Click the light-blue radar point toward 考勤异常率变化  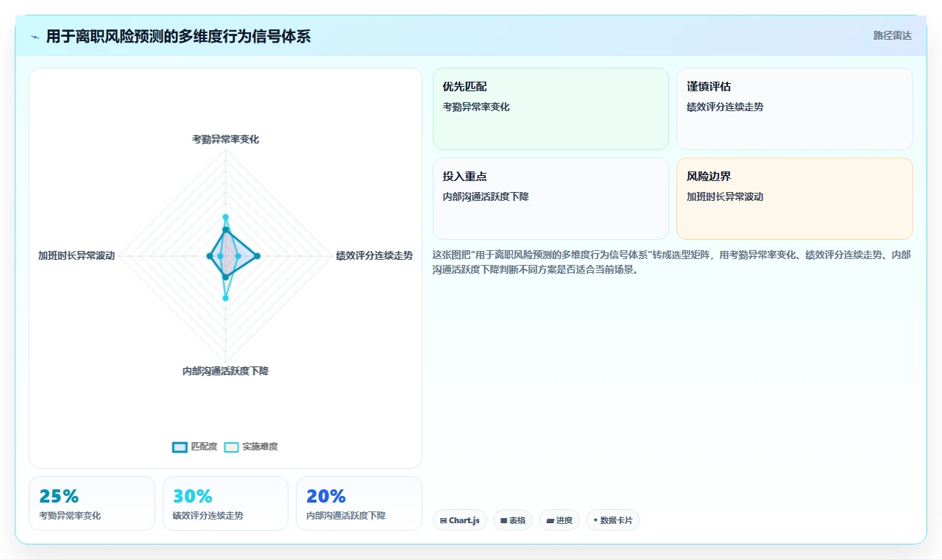click(x=226, y=217)
